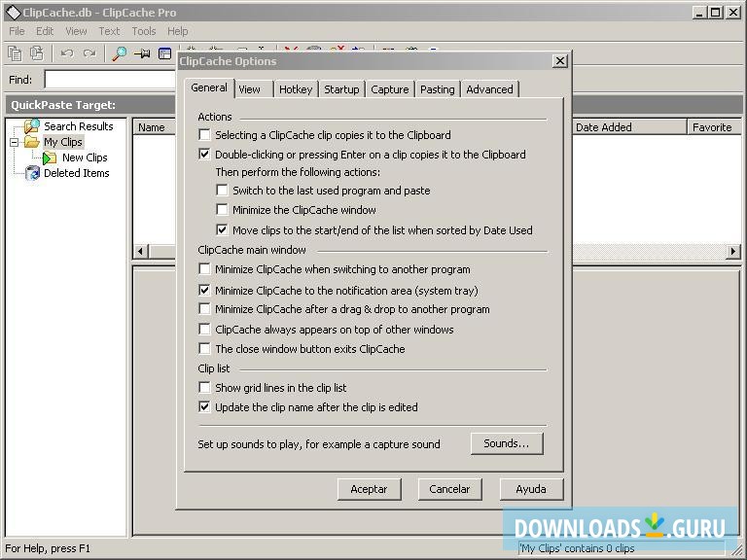
Task: Click "For Help, press F1" status text
Action: click(48, 548)
